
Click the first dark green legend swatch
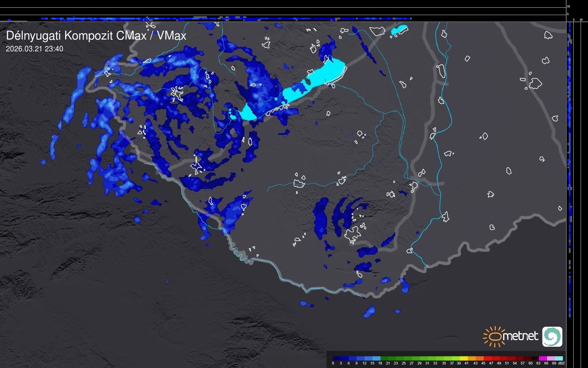(384, 358)
